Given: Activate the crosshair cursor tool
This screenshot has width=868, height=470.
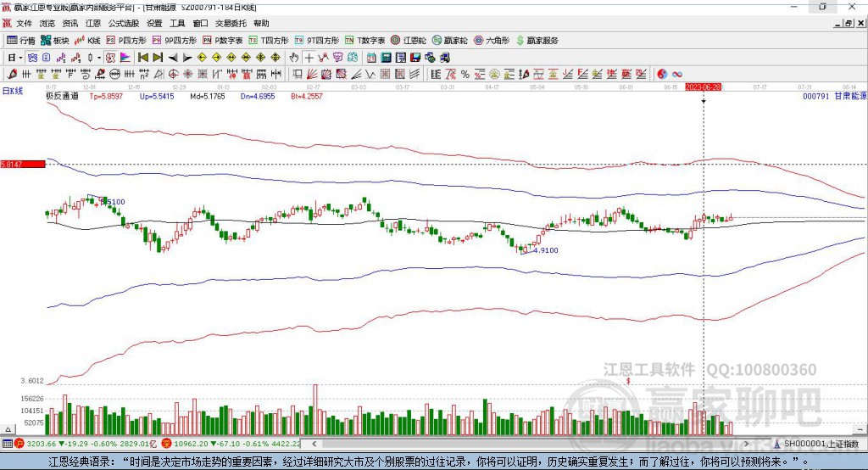Looking at the screenshot, I should (309, 58).
